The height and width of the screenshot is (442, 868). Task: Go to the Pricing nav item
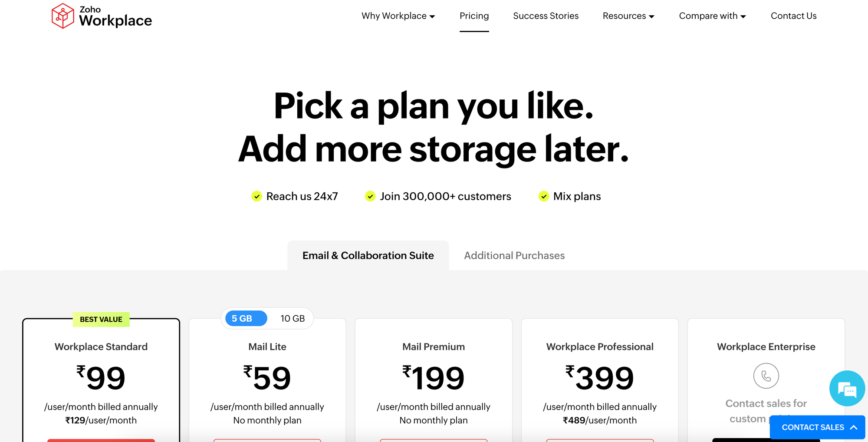pyautogui.click(x=474, y=16)
